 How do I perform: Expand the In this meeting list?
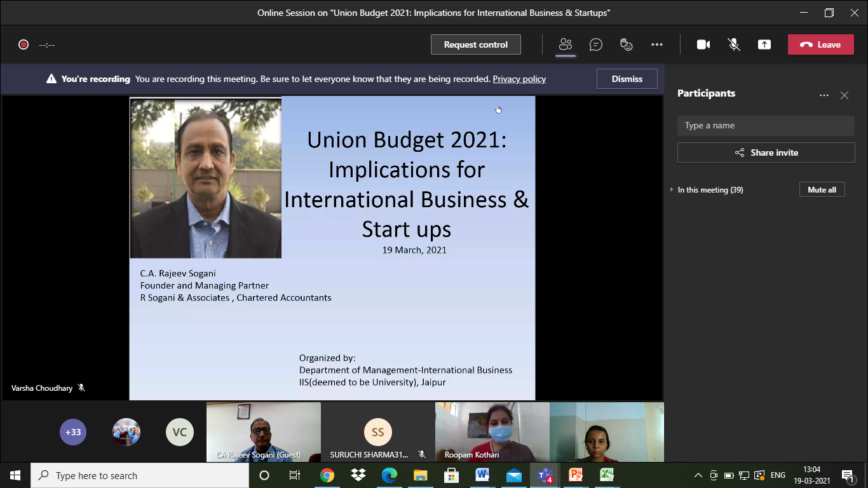coord(710,190)
